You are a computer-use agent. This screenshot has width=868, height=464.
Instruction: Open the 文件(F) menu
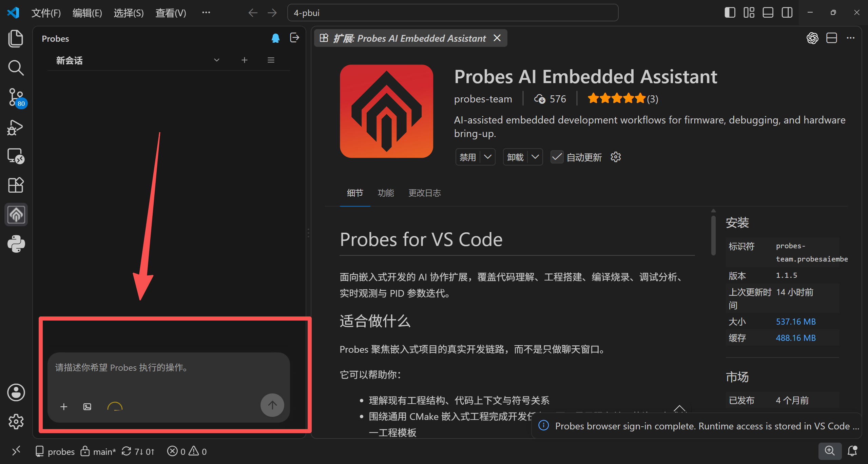(46, 13)
